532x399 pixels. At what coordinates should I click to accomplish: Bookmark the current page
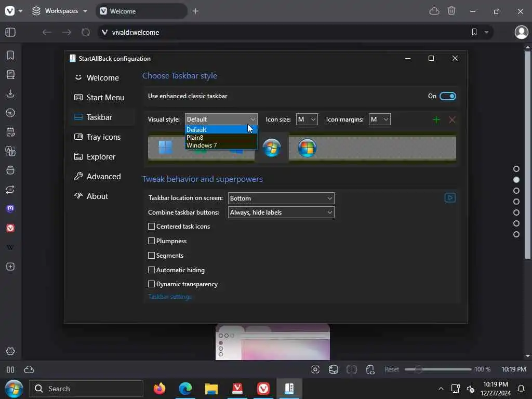pyautogui.click(x=474, y=32)
